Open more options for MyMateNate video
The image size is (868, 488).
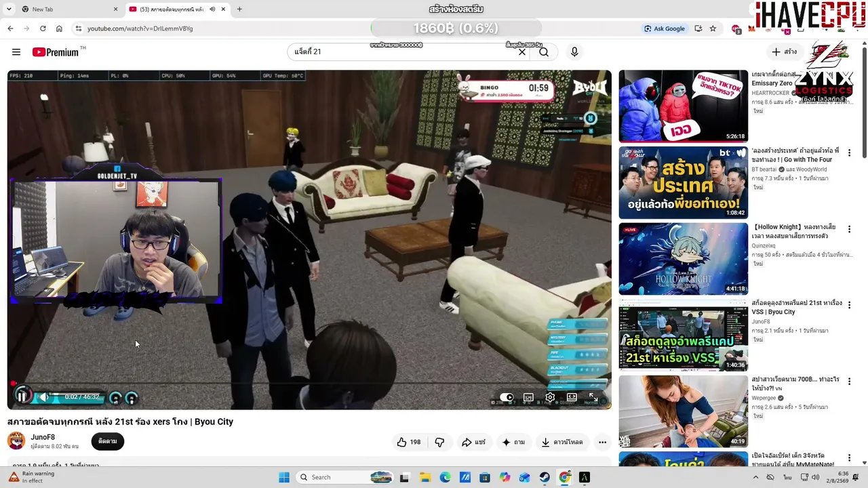point(849,457)
